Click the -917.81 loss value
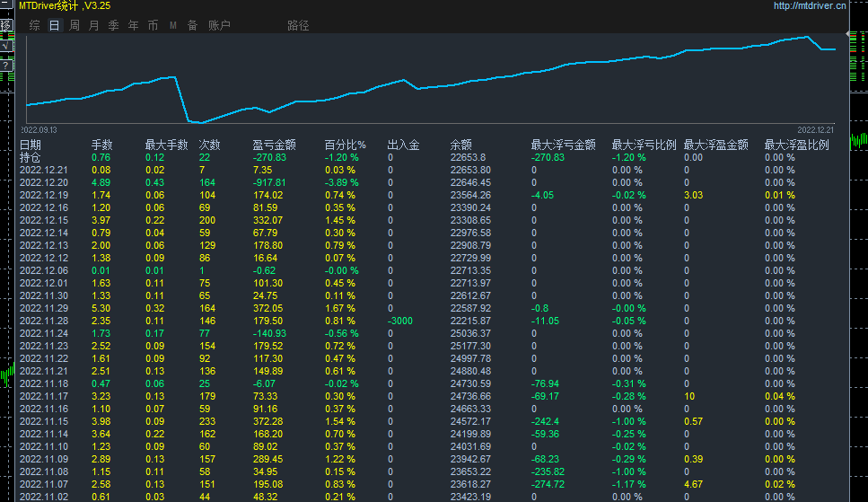 (269, 183)
